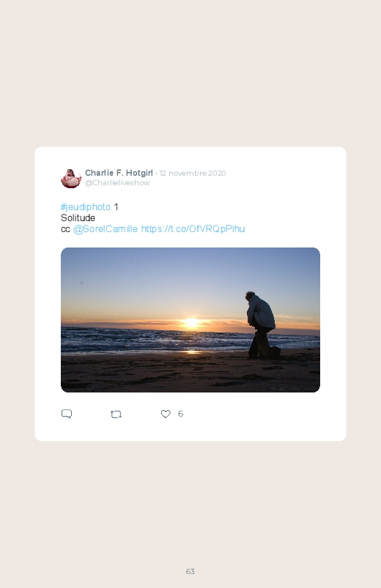Click the like count number 6
This screenshot has height=588, width=381.
coord(180,414)
